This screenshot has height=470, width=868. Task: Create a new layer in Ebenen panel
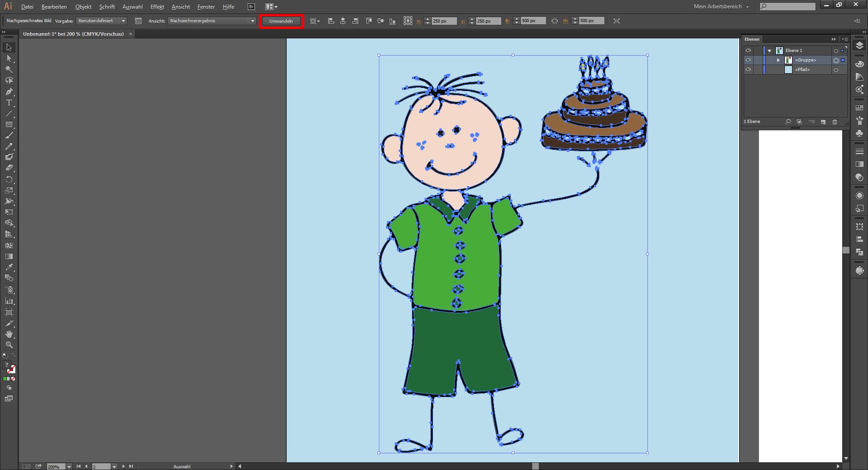823,122
